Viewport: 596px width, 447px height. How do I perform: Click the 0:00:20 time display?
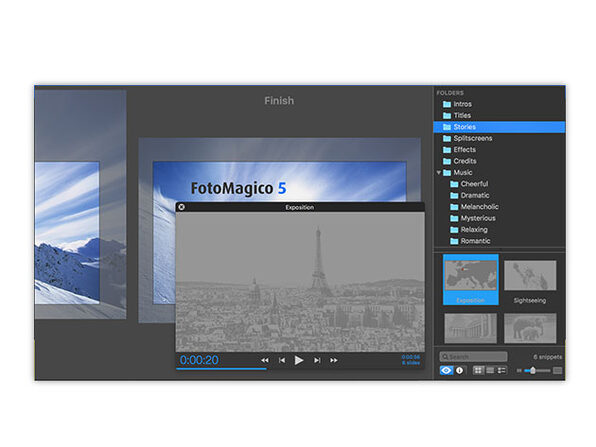pos(199,360)
